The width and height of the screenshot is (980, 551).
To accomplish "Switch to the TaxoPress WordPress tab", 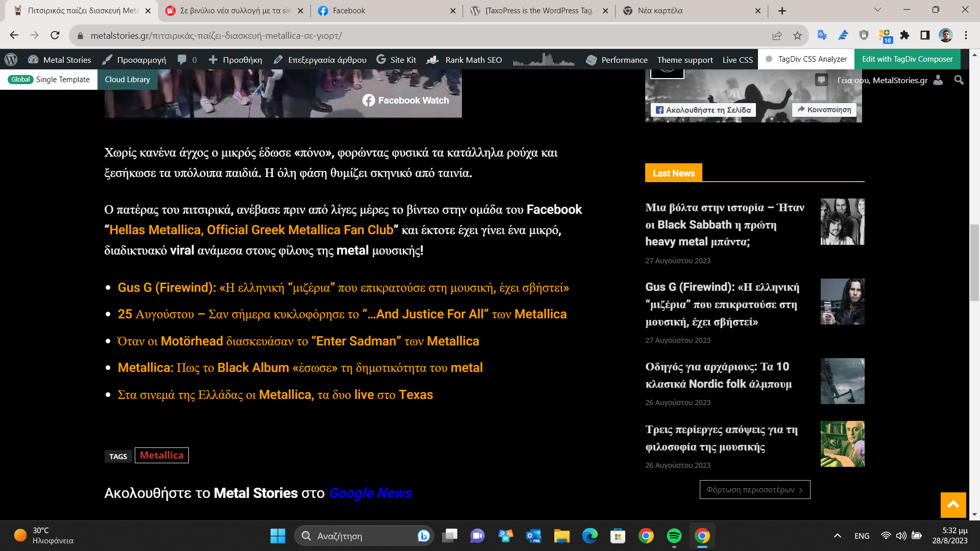I will [539, 11].
